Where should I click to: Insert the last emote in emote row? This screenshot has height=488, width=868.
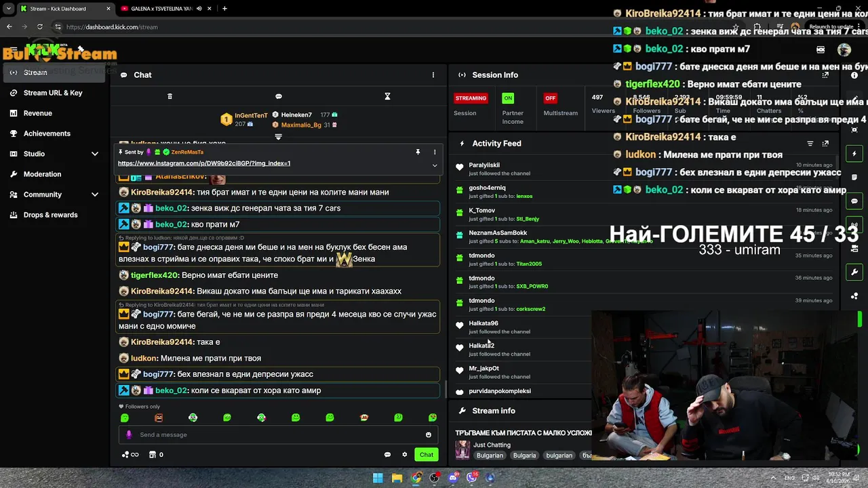[433, 418]
